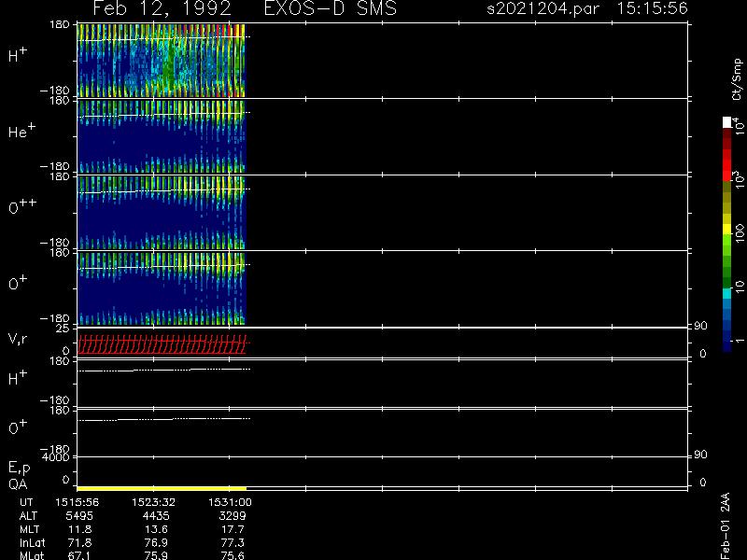747x560 pixels.
Task: Select the file name 's2021204.par'
Action: pos(543,8)
